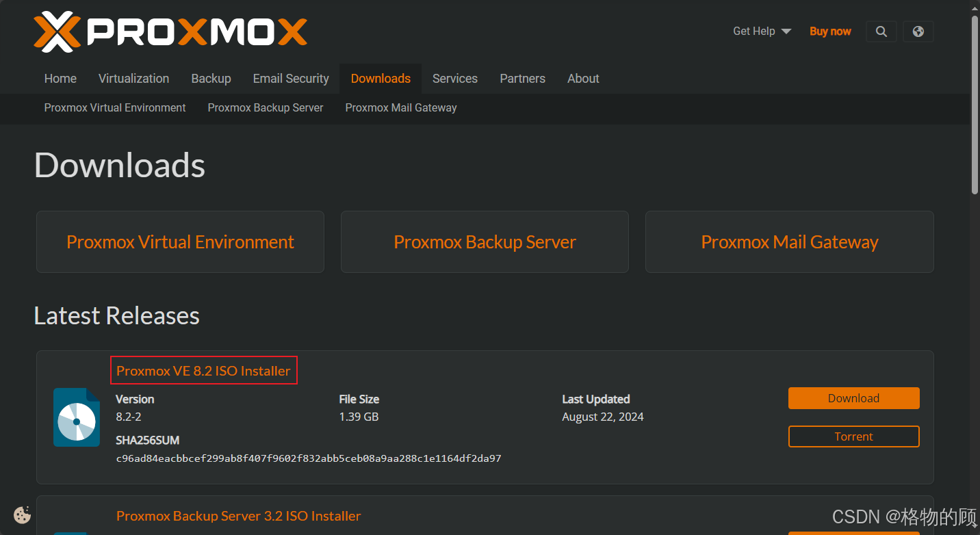Click the page vertical scrollbar

tap(975, 103)
